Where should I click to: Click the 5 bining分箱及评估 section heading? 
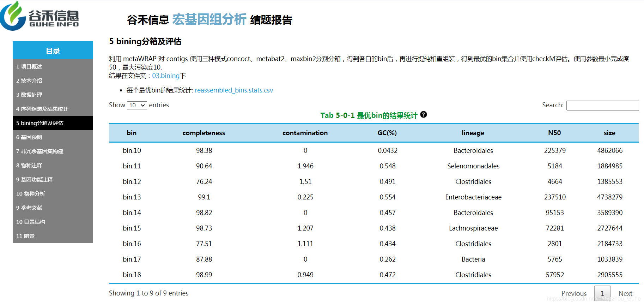coord(145,41)
